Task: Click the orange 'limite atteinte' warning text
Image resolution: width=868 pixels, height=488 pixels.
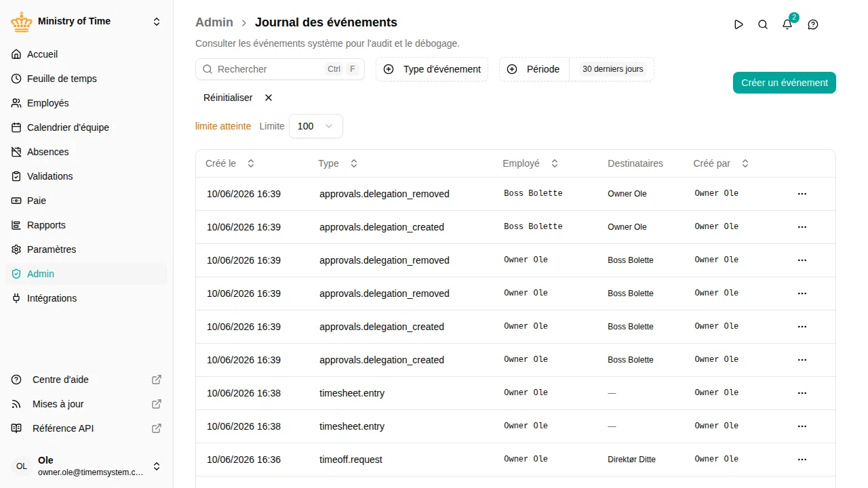Action: [223, 126]
